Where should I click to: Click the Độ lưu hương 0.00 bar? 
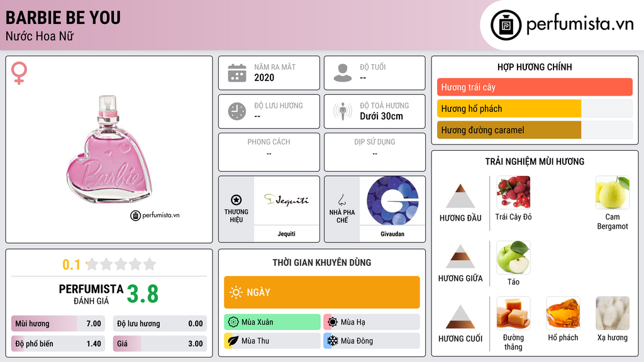coord(160,324)
